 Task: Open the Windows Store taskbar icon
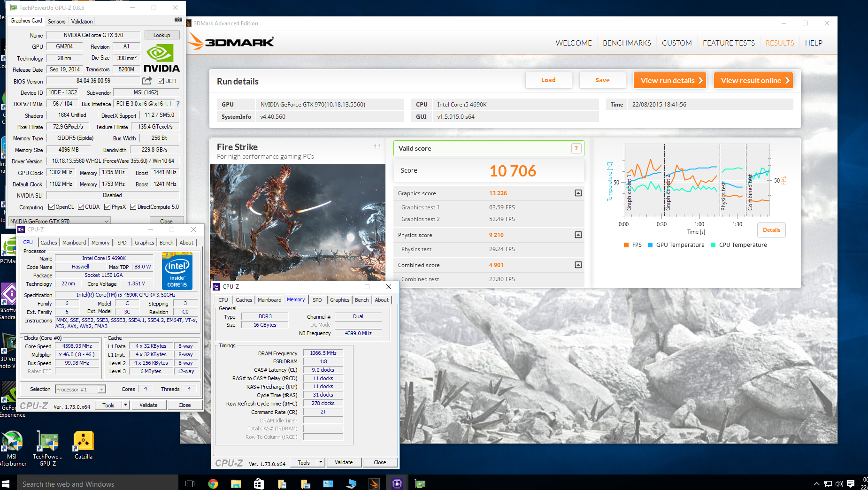pyautogui.click(x=259, y=483)
